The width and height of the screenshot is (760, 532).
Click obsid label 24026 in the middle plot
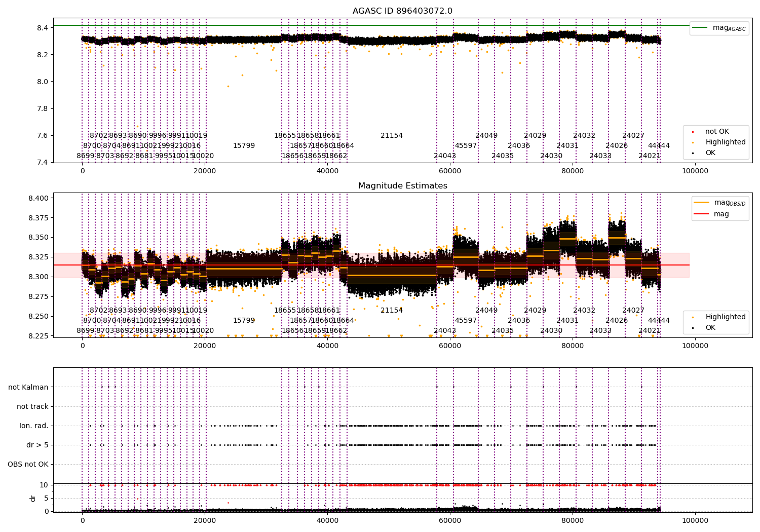(x=617, y=321)
